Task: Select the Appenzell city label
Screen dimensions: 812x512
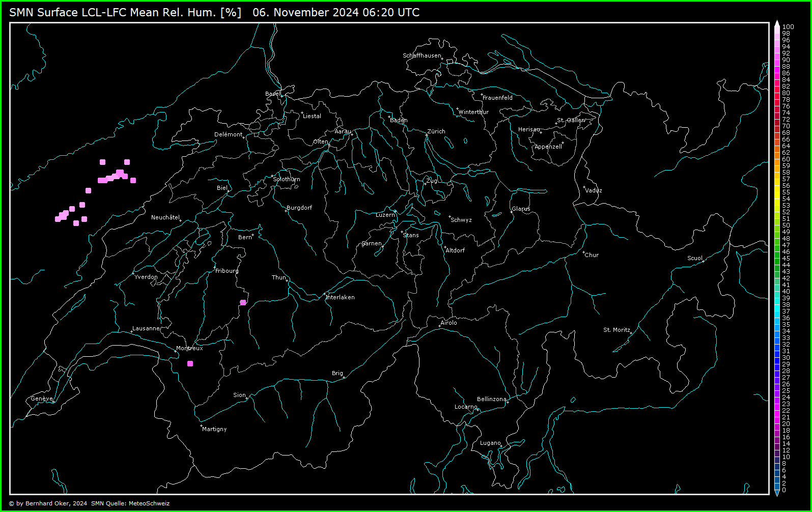Action: coord(548,147)
